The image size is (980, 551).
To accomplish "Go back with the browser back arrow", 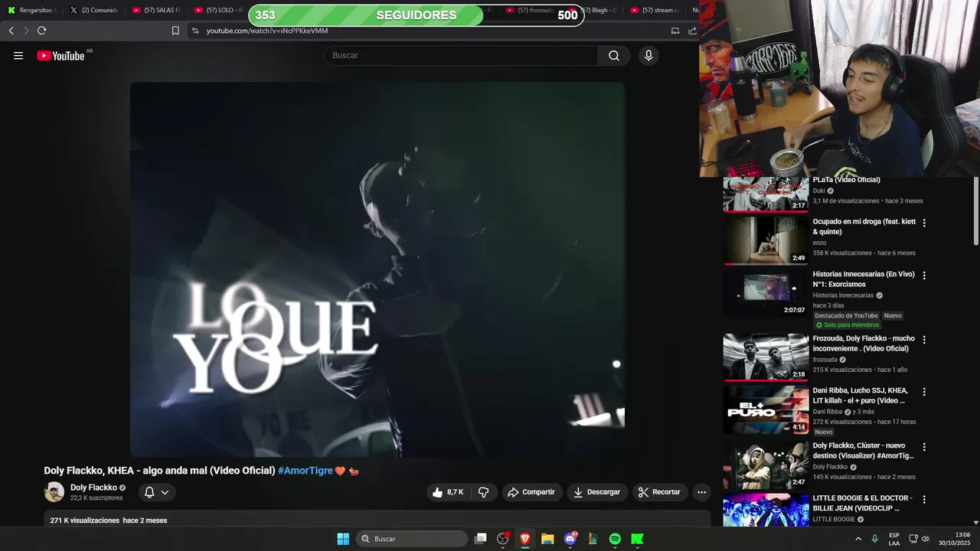I will (x=11, y=31).
